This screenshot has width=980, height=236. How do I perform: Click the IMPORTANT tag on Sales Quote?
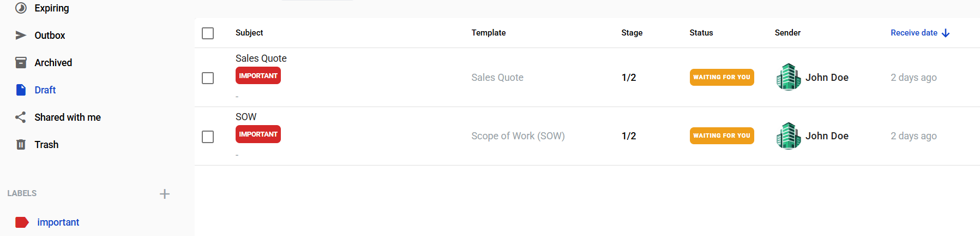tap(258, 76)
